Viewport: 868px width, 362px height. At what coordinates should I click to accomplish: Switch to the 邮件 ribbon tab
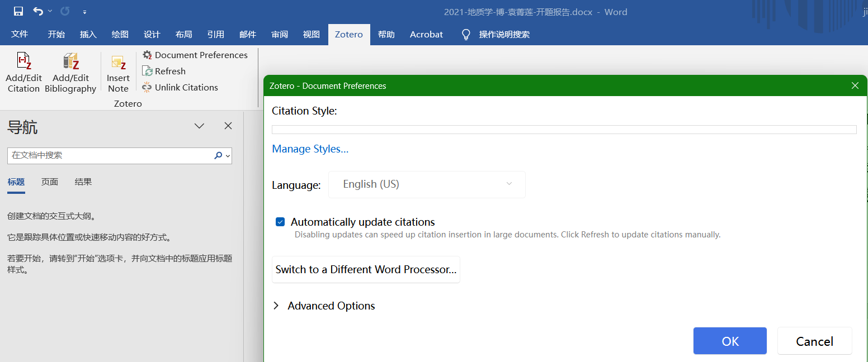pos(248,34)
